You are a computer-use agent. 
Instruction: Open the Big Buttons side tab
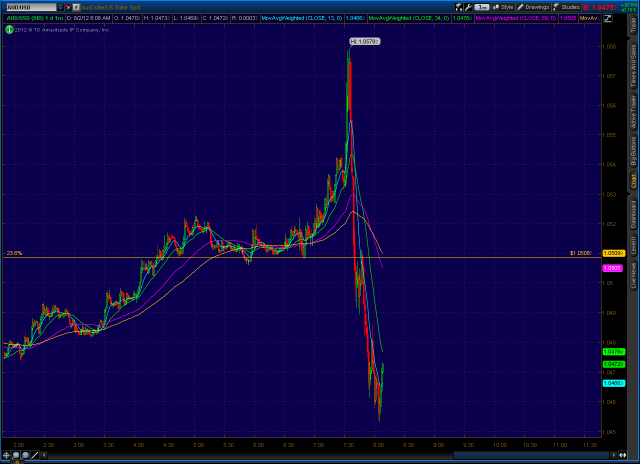[x=633, y=151]
